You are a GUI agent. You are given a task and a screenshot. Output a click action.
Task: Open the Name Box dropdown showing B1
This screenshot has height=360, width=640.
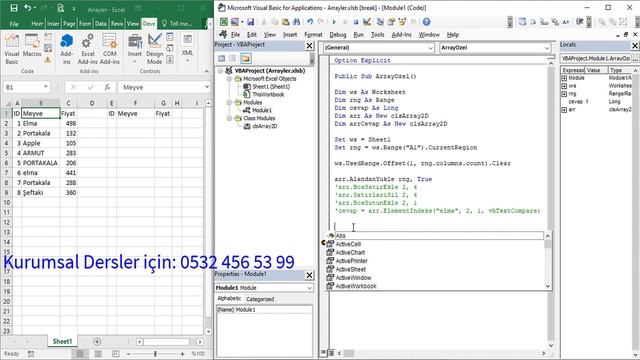point(45,87)
